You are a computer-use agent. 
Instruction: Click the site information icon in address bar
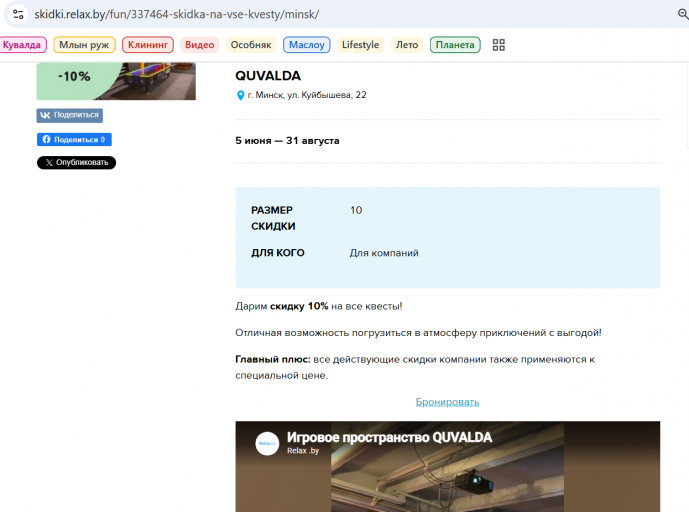[x=18, y=15]
